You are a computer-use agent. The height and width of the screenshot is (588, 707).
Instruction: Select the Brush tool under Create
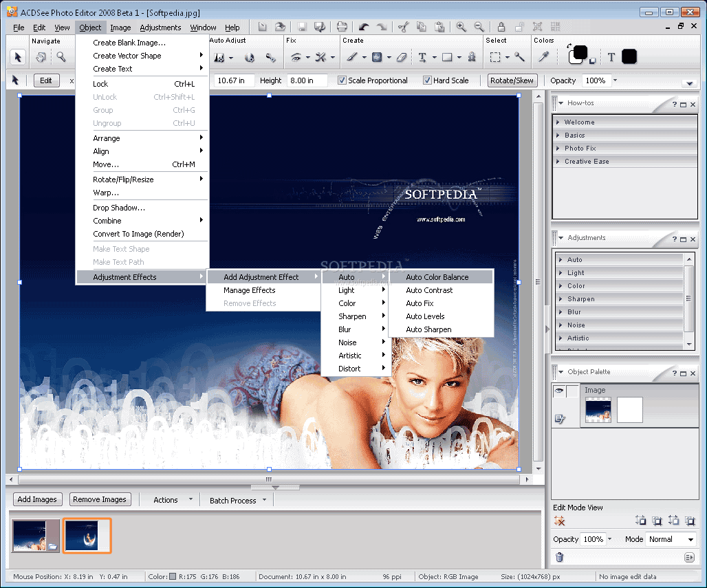point(352,57)
